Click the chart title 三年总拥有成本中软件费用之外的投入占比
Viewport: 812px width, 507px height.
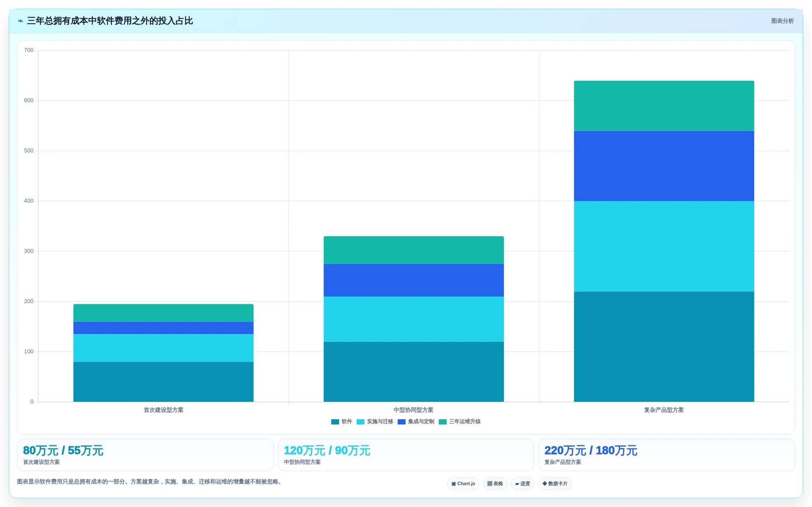point(110,21)
